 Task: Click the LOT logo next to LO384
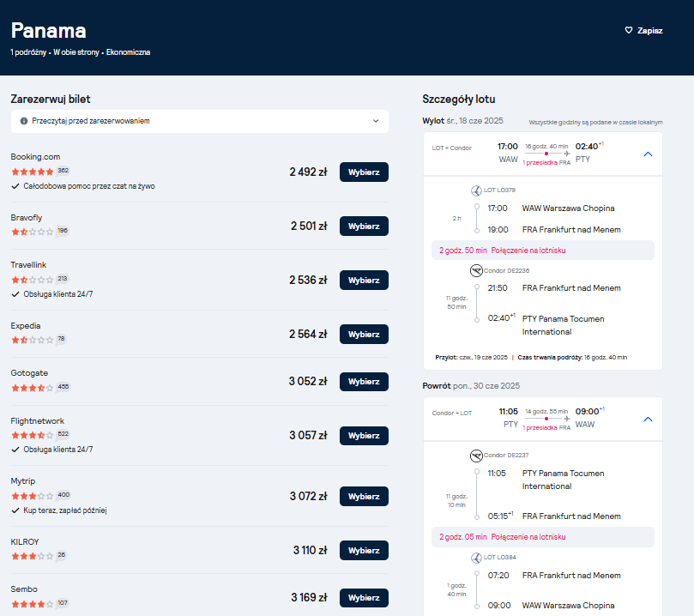pyautogui.click(x=476, y=558)
